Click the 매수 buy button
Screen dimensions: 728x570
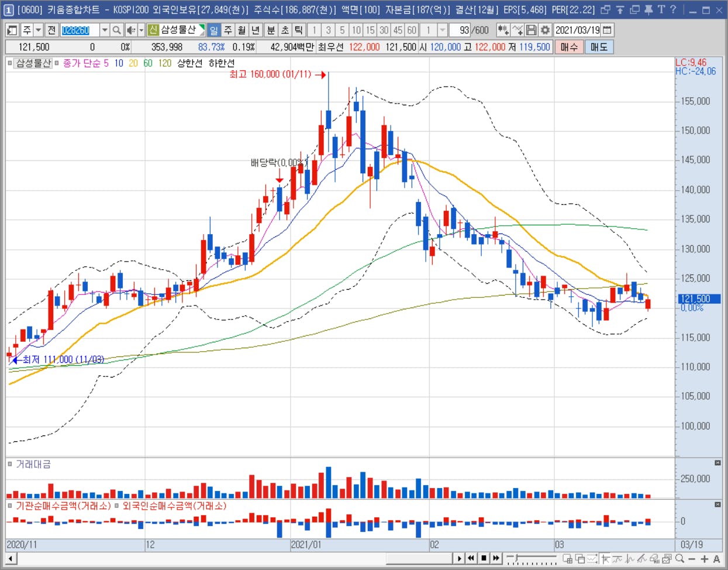click(x=569, y=47)
